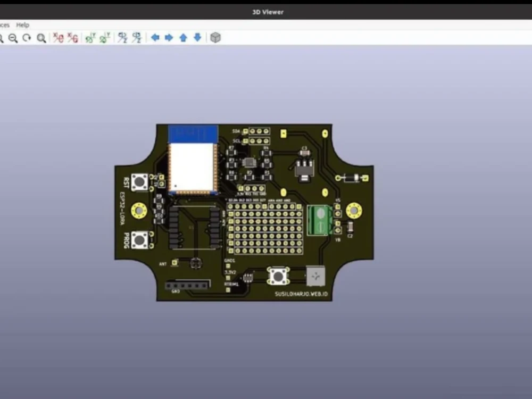Pan the board view right
The width and height of the screenshot is (532, 399).
pyautogui.click(x=169, y=38)
